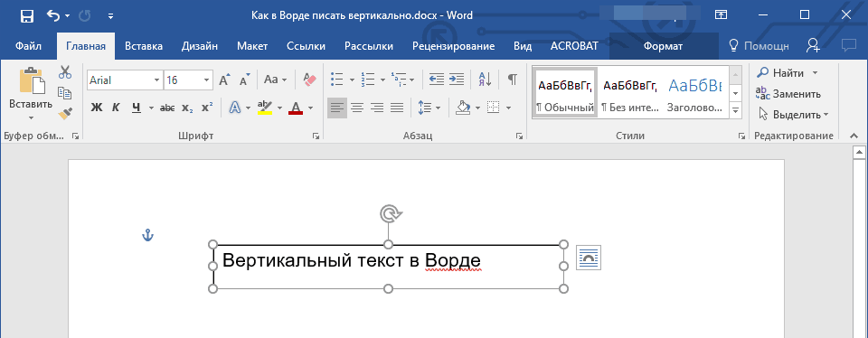Screen dimensions: 868x338
Task: Decrease font size with the small A
Action: [245, 80]
